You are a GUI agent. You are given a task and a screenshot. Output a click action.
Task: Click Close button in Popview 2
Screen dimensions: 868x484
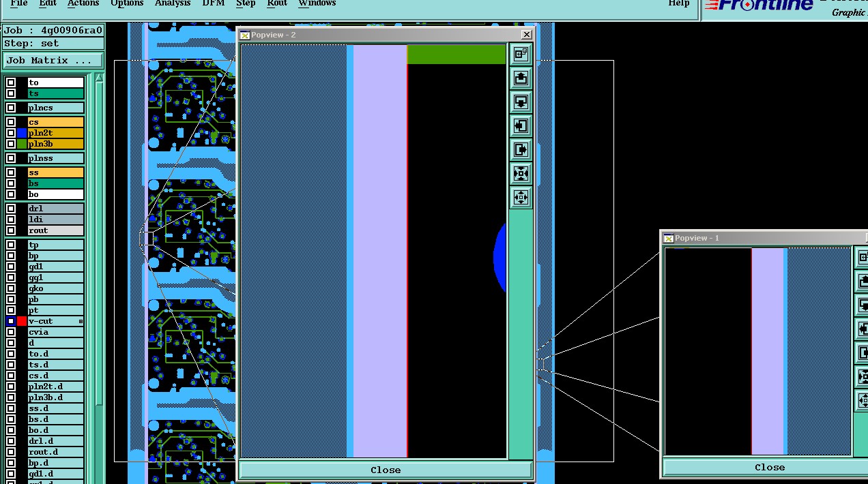[x=386, y=470]
